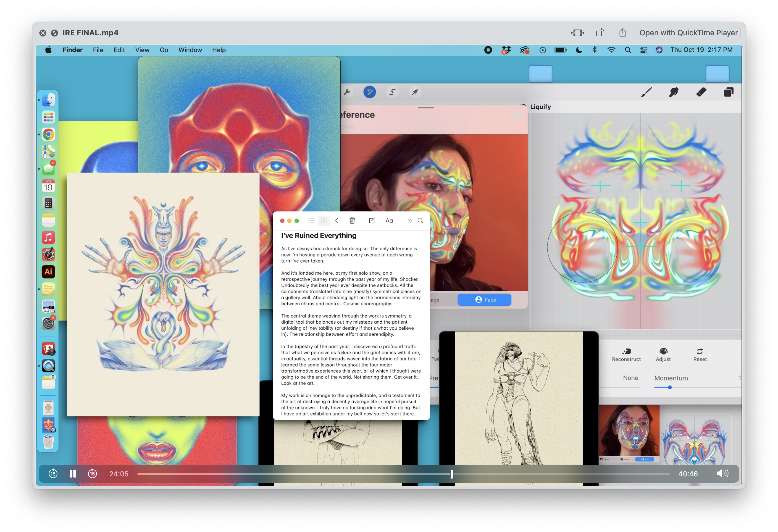The width and height of the screenshot is (778, 532).
Task: Click the Procreate Adjustments magic wand icon
Action: (370, 92)
